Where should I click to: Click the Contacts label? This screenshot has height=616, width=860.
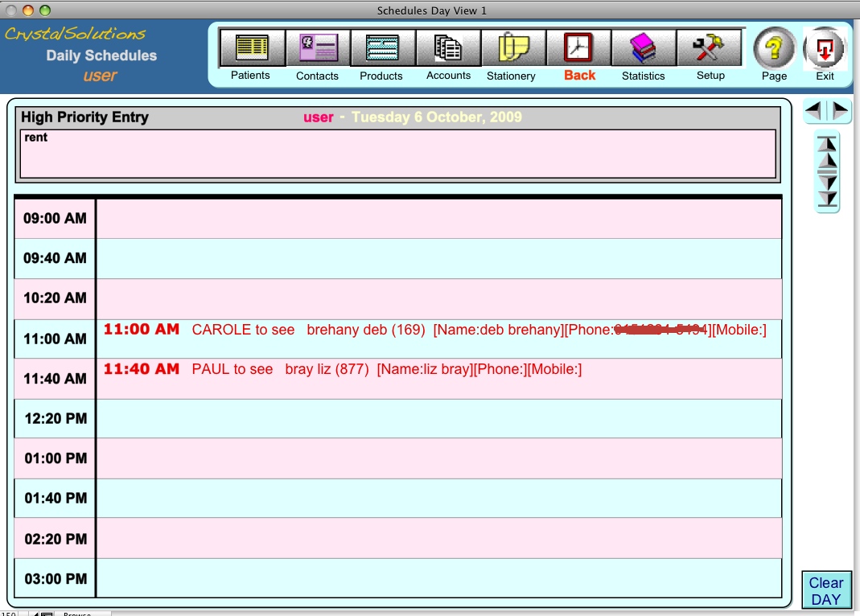317,76
